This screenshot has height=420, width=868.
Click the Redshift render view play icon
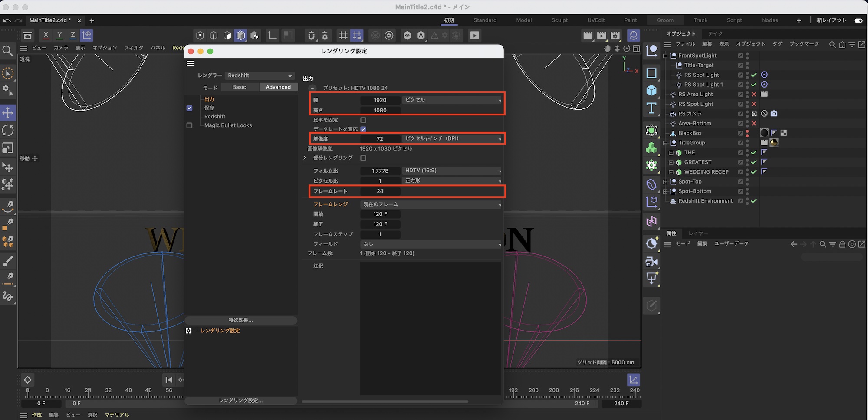point(475,36)
